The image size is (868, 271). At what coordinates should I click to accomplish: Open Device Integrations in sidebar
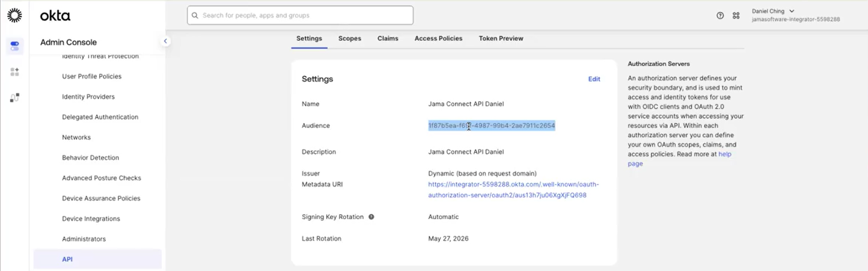tap(91, 219)
